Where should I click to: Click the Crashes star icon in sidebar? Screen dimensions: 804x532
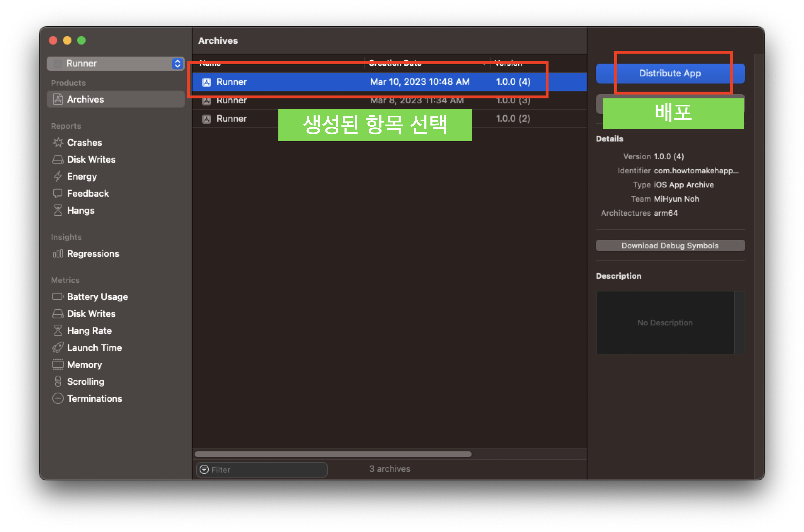[x=58, y=142]
